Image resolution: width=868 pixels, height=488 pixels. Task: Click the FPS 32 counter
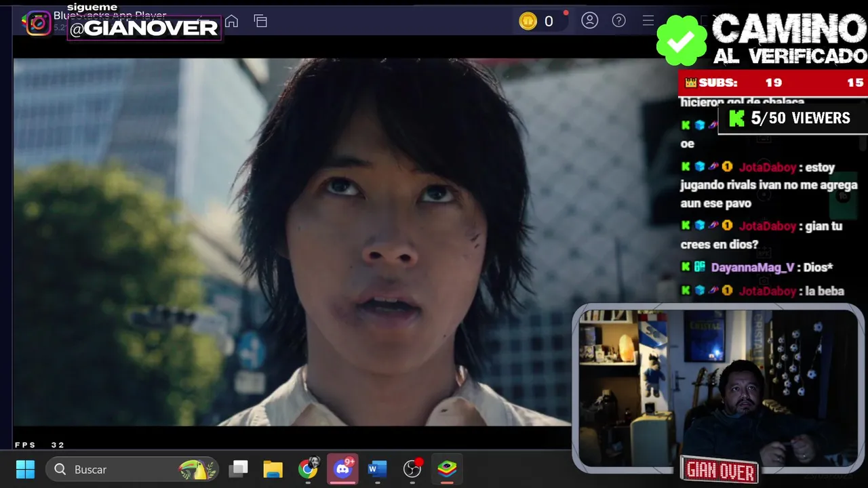[39, 445]
